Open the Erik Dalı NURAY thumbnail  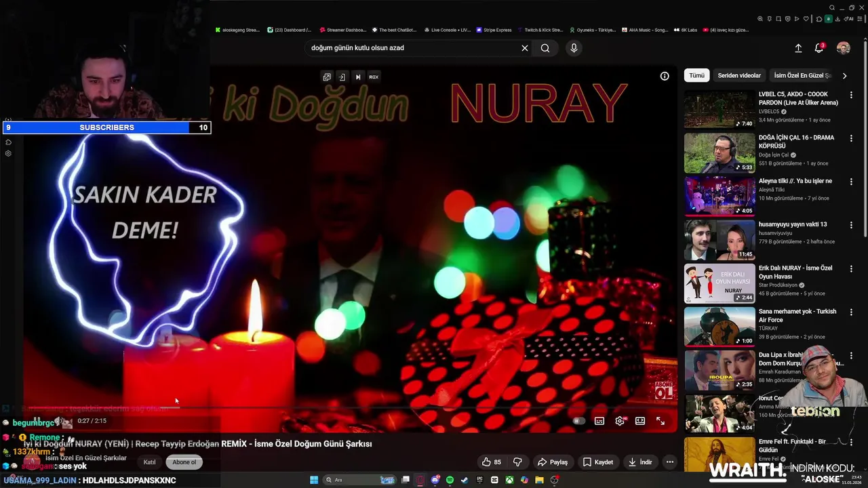click(x=719, y=283)
